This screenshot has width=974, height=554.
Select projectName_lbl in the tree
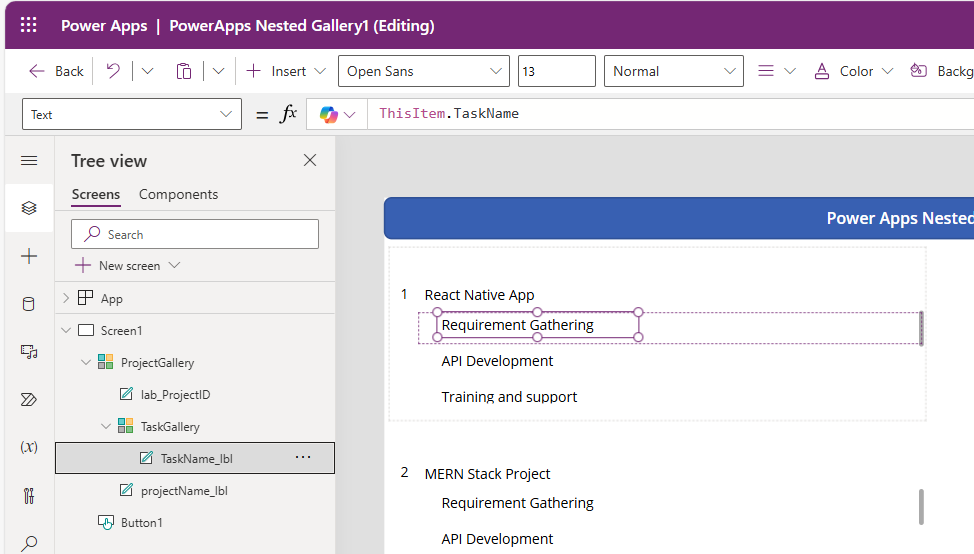184,491
